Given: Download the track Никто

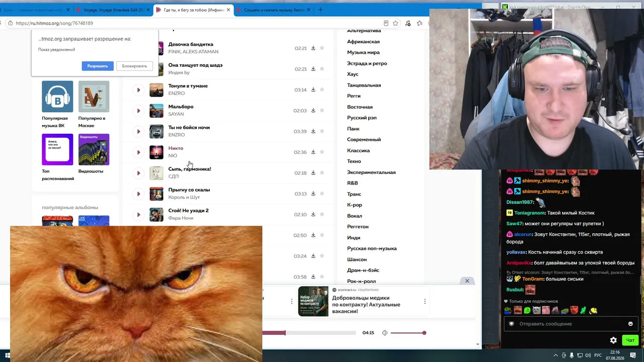Looking at the screenshot, I should coord(313,152).
